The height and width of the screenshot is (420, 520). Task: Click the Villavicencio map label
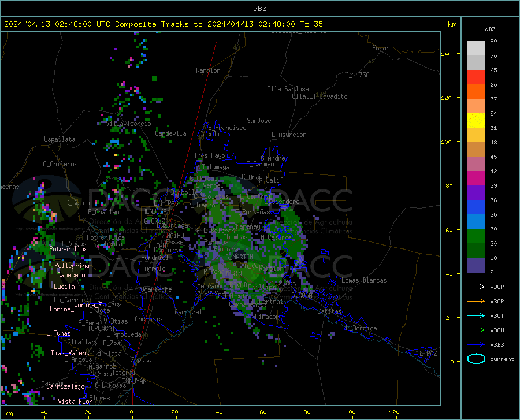(129, 124)
